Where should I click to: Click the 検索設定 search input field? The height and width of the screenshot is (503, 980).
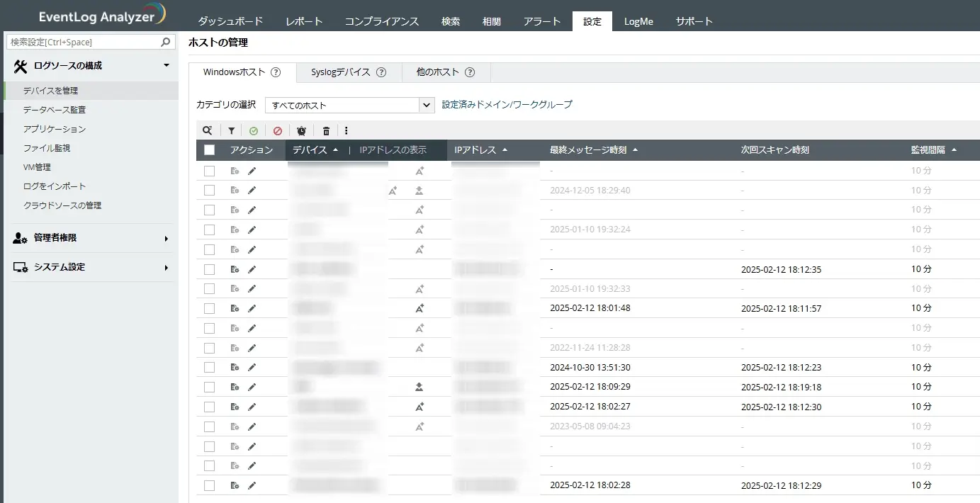coord(84,43)
